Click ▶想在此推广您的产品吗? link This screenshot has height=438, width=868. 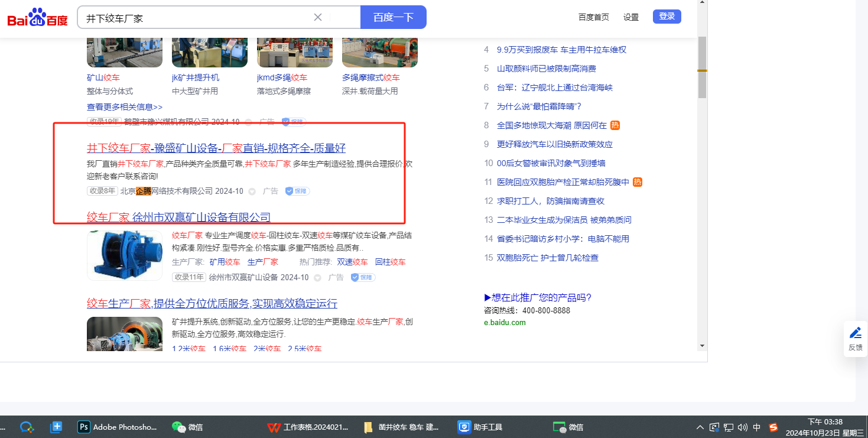point(538,297)
